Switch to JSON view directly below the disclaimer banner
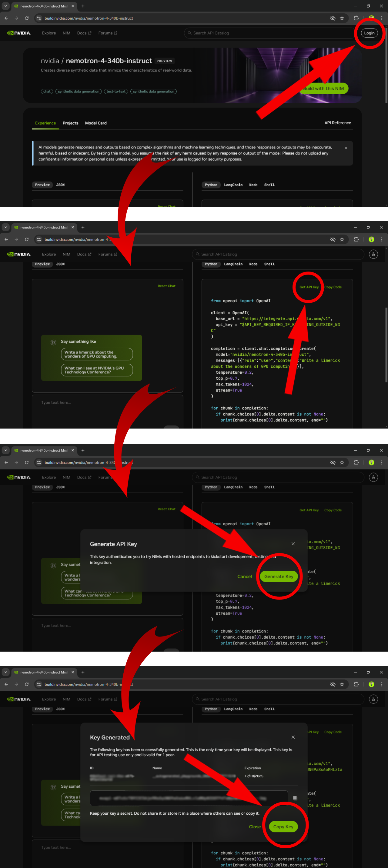Viewport: 388px width, 868px height. pyautogui.click(x=60, y=185)
